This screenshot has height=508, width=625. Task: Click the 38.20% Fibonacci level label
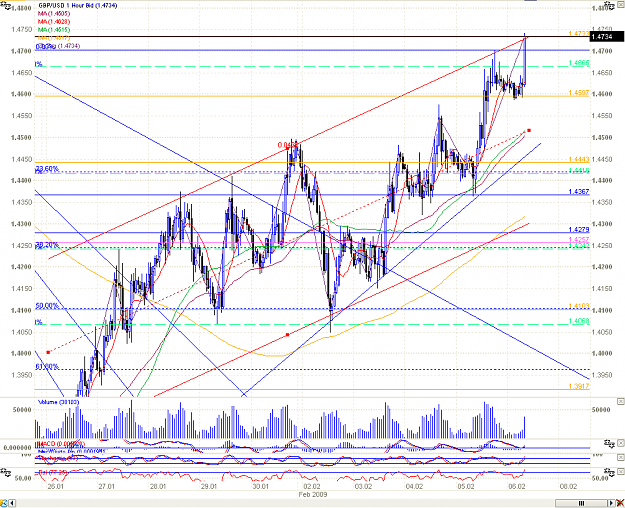47,244
